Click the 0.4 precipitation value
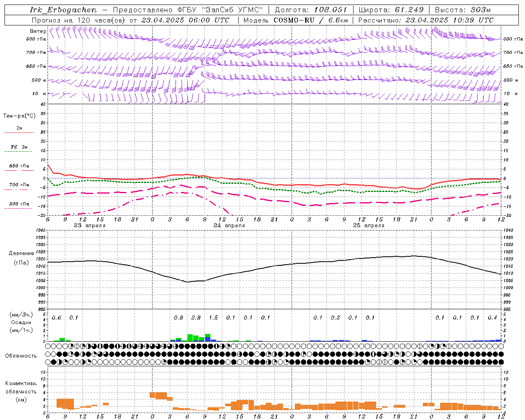Image resolution: width=525 pixels, height=420 pixels. (x=492, y=318)
